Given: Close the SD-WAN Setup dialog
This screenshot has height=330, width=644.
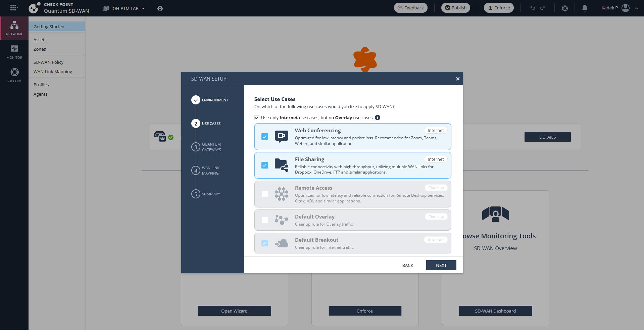Looking at the screenshot, I should pos(458,79).
